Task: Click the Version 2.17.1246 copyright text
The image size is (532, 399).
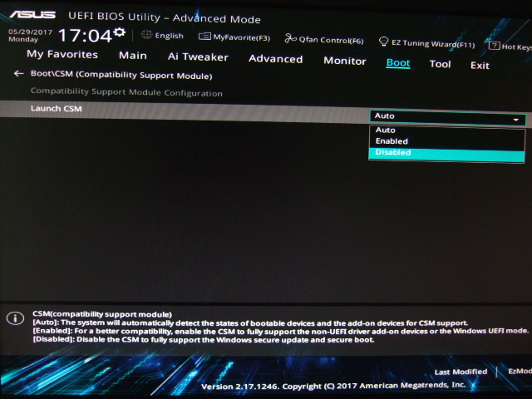Action: 333,386
